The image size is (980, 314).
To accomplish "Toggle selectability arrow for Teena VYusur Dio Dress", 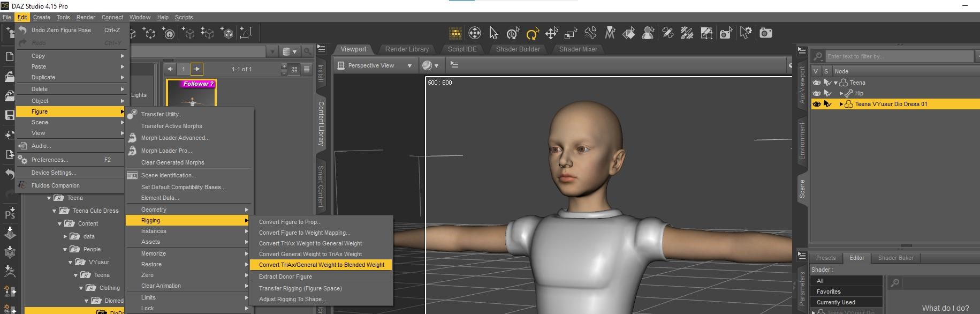I will coord(827,104).
